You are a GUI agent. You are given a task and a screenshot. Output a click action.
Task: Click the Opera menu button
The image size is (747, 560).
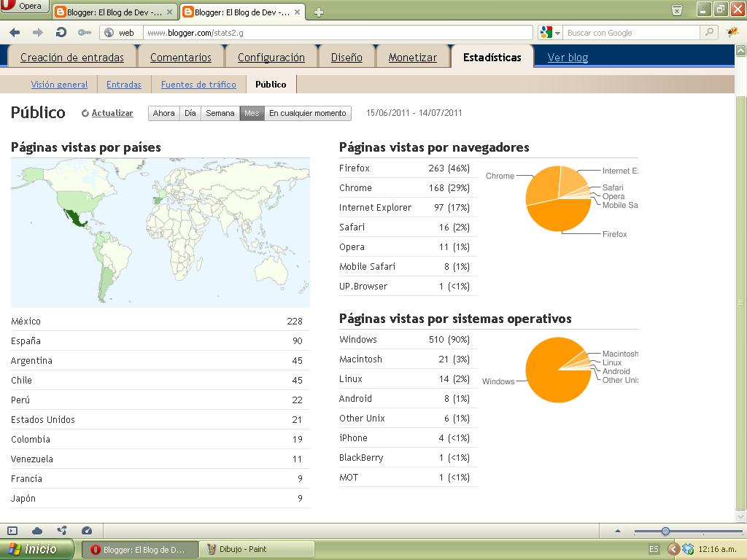tap(24, 6)
